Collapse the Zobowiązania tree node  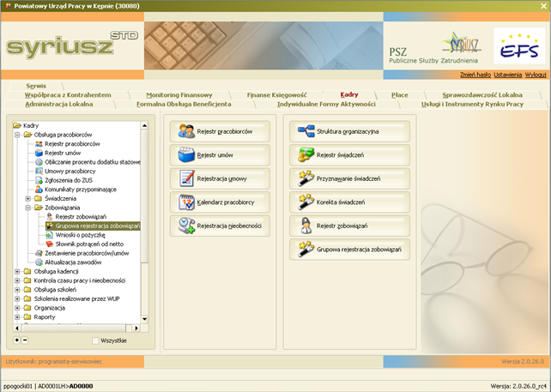(x=27, y=208)
